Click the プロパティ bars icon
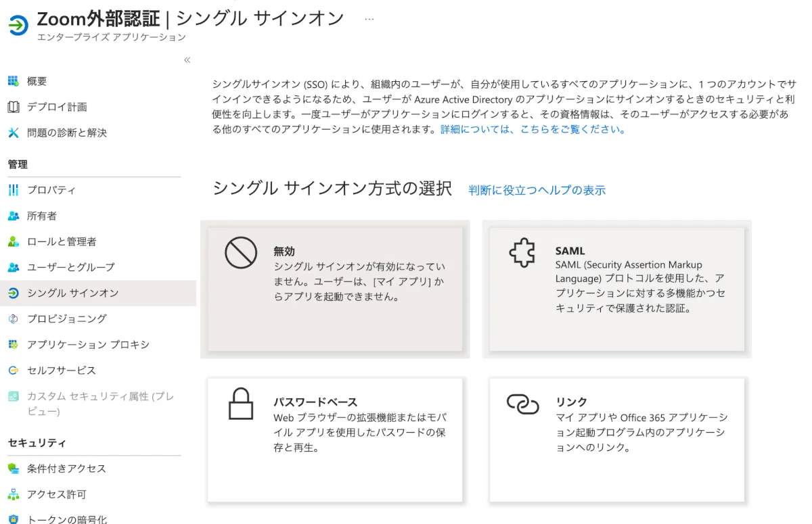The height and width of the screenshot is (524, 812). click(13, 190)
